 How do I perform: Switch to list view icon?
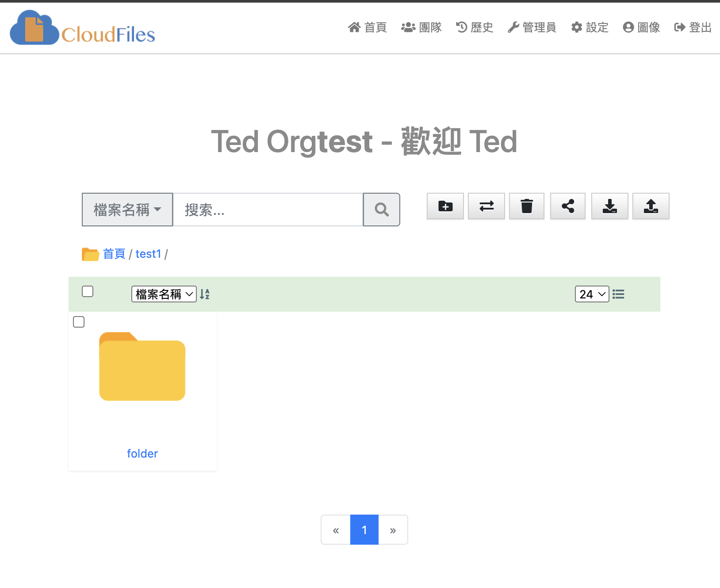pos(618,294)
